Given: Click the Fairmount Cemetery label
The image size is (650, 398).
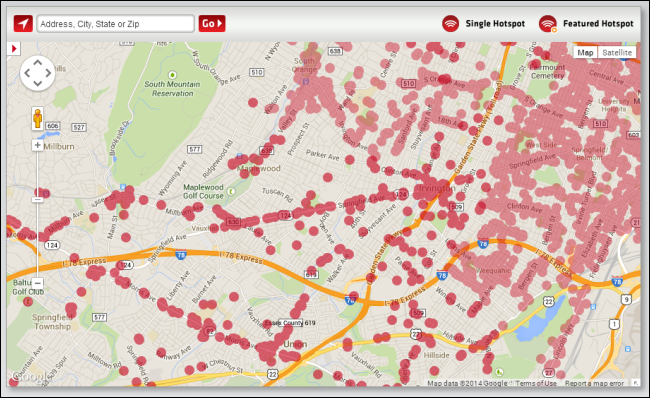Looking at the screenshot, I should pos(547,71).
